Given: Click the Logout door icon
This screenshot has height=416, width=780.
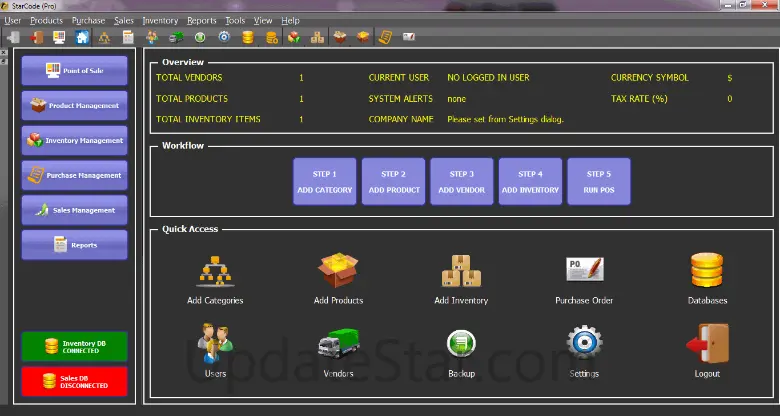Looking at the screenshot, I should pyautogui.click(x=707, y=343).
